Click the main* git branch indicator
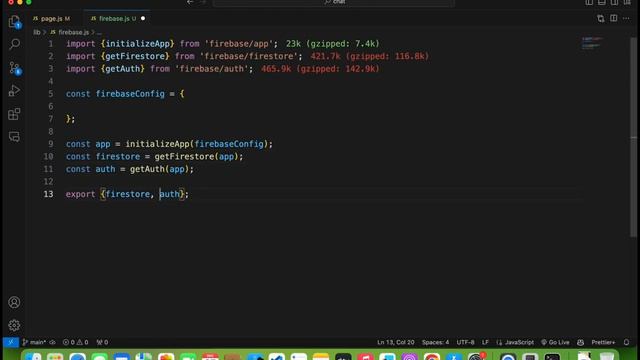The width and height of the screenshot is (640, 360). 34,342
